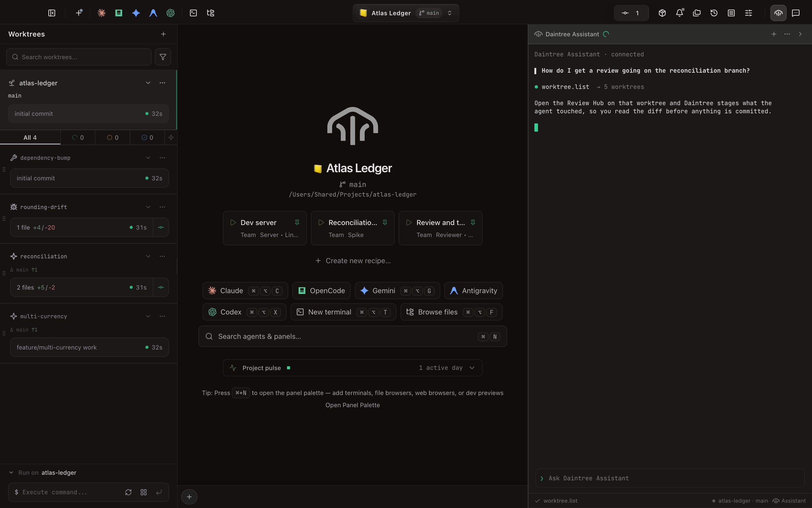Add a panel with the bottom plus button
Image resolution: width=812 pixels, height=508 pixels.
189,497
